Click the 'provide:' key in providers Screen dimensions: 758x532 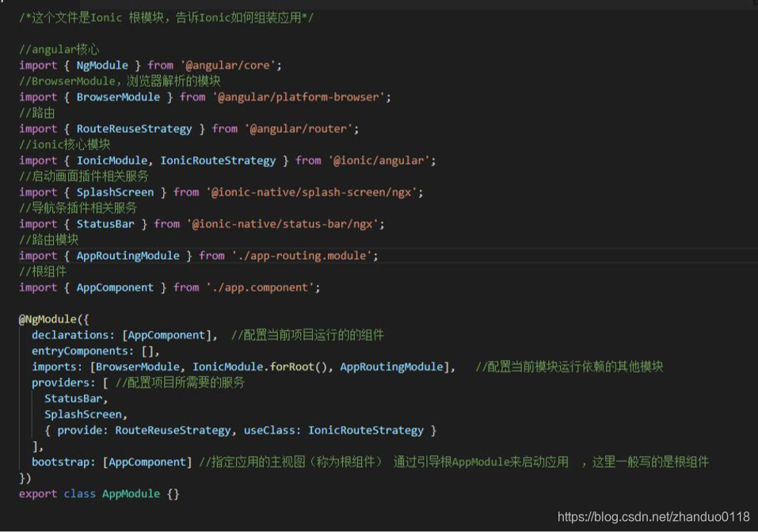pyautogui.click(x=82, y=431)
